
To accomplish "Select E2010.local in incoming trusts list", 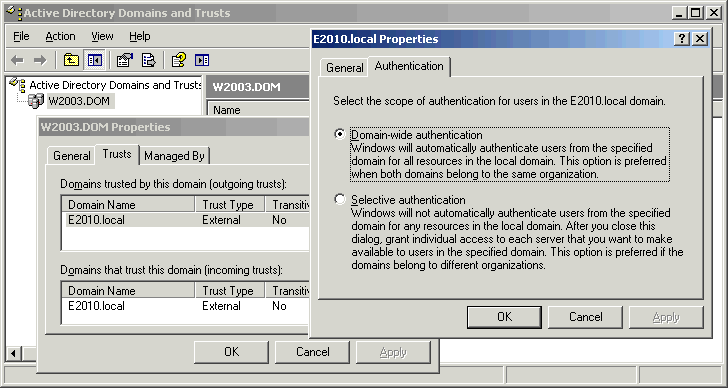I will click(x=96, y=306).
